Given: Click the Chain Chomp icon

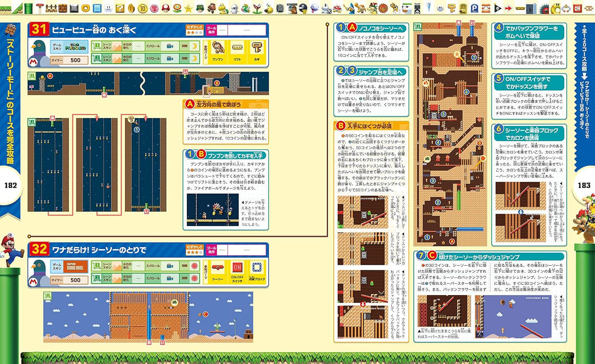Looking at the screenshot, I should (x=302, y=8).
